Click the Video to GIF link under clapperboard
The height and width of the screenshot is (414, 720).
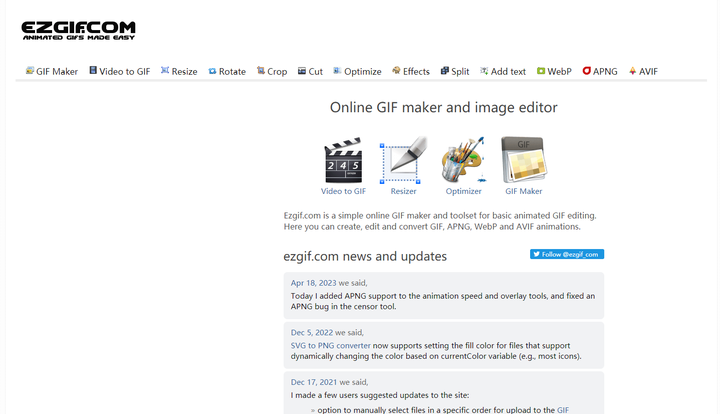(x=343, y=191)
